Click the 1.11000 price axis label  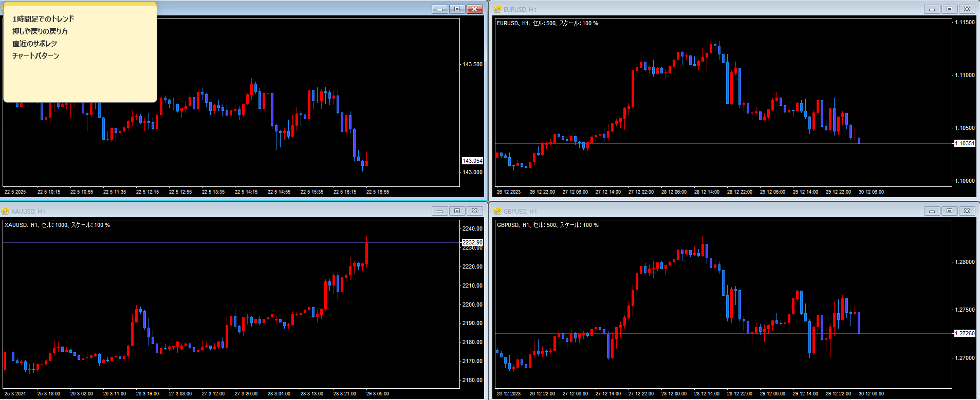tap(965, 75)
